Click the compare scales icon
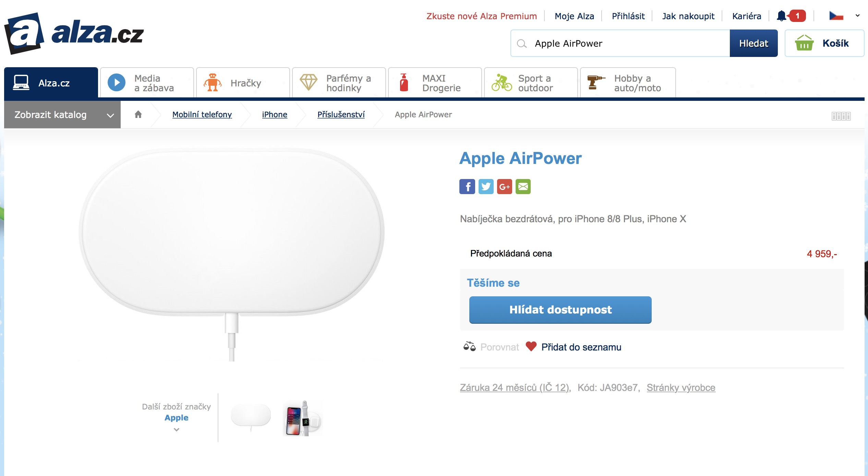Viewport: 868px width, 476px height. [x=469, y=347]
